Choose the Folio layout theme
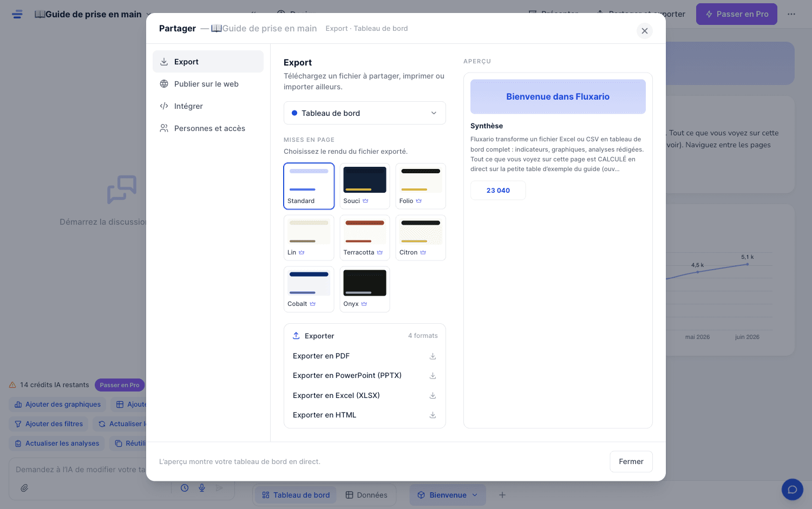 (421, 186)
